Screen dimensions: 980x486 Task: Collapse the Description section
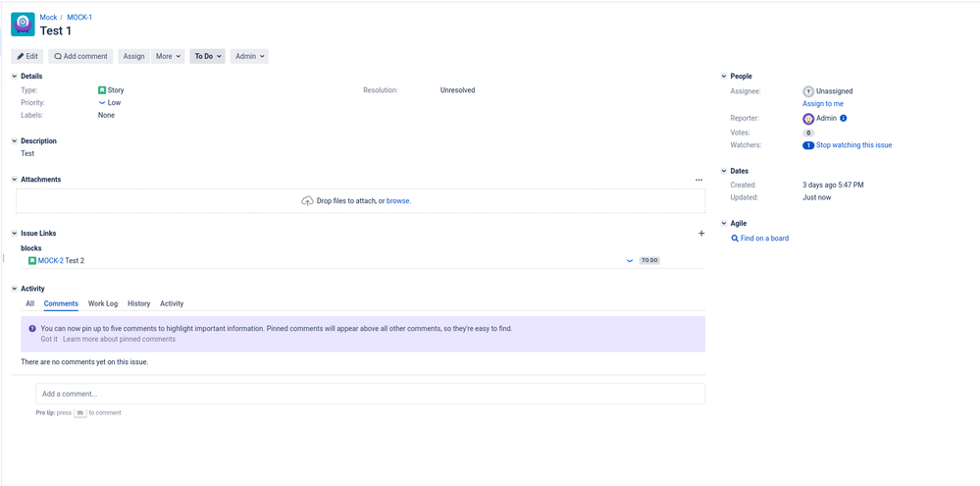[x=15, y=141]
